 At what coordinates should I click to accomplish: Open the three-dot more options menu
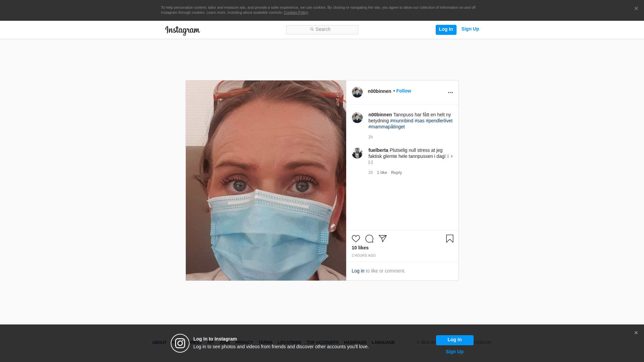[450, 93]
